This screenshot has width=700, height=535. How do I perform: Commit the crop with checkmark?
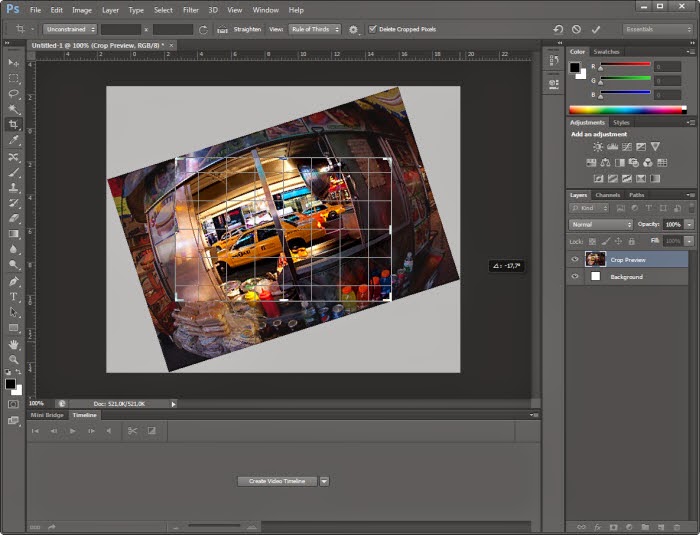(596, 29)
